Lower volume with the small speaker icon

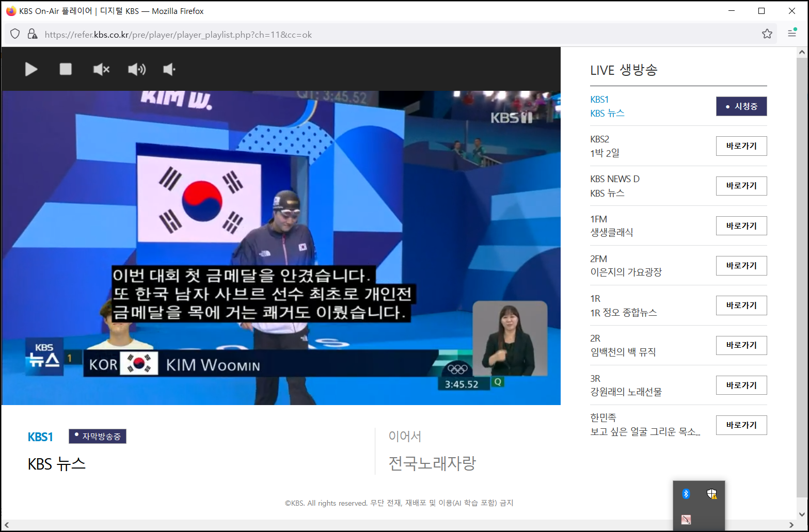(x=169, y=69)
